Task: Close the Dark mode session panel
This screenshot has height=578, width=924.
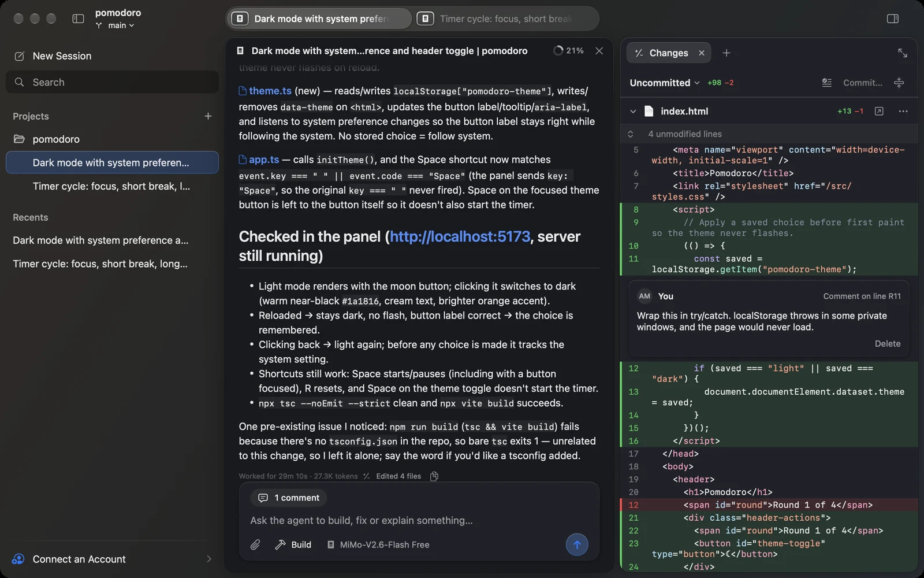Action: 599,51
